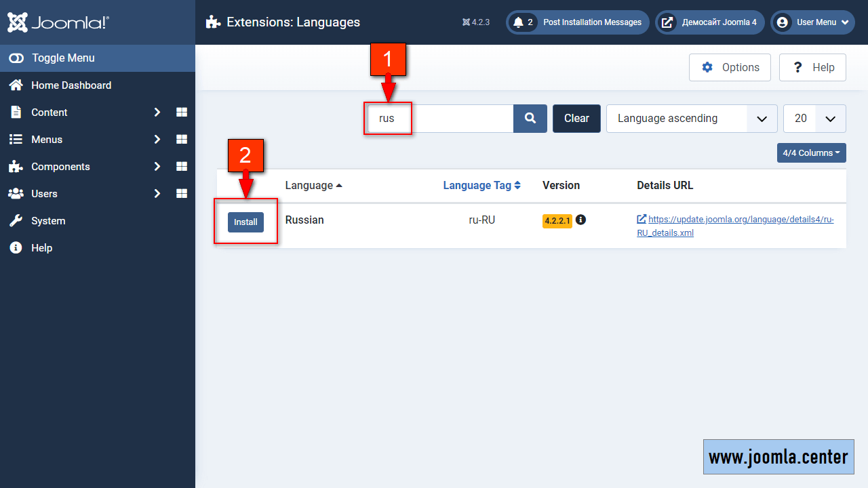Click the Joomla! logo
The height and width of the screenshot is (488, 868).
coord(58,22)
